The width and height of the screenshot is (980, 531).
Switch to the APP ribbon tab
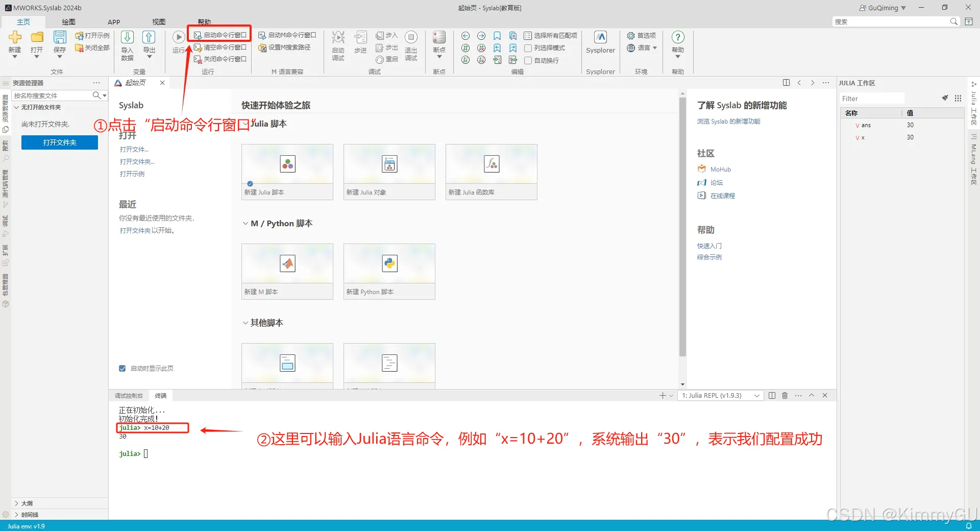tap(114, 22)
